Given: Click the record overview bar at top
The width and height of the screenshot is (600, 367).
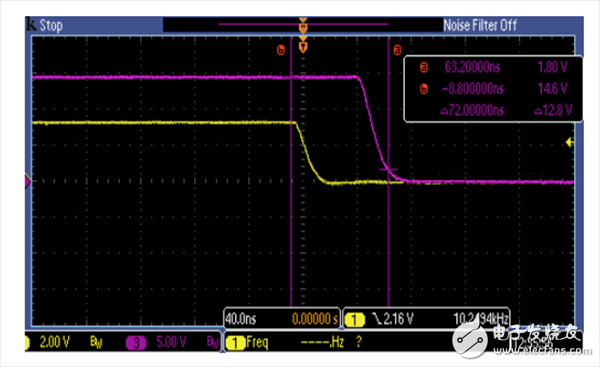Looking at the screenshot, I should [303, 24].
